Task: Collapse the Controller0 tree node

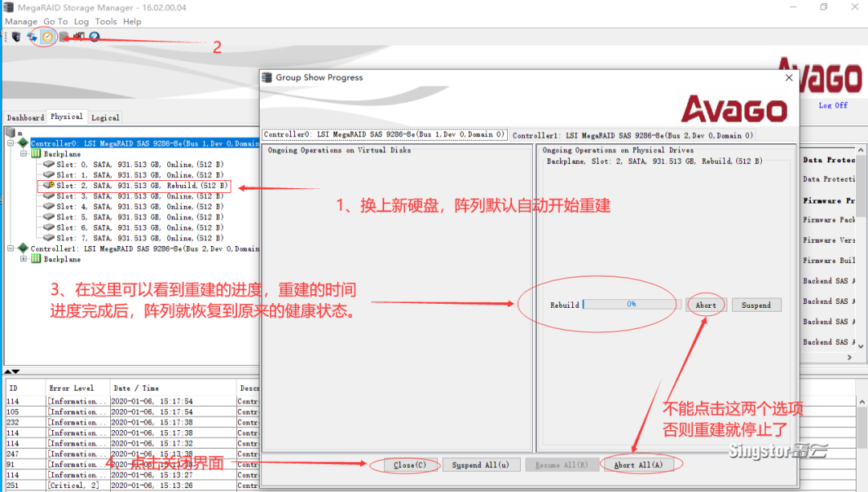Action: (10, 143)
